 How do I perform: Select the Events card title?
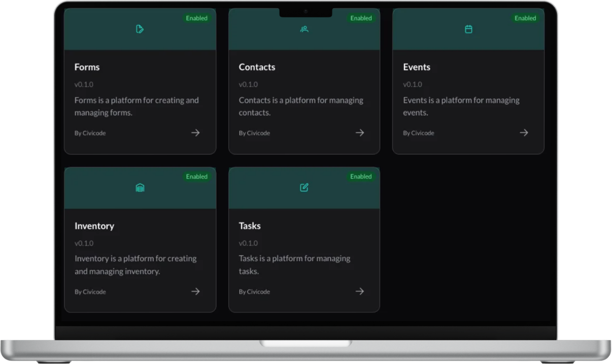click(417, 67)
